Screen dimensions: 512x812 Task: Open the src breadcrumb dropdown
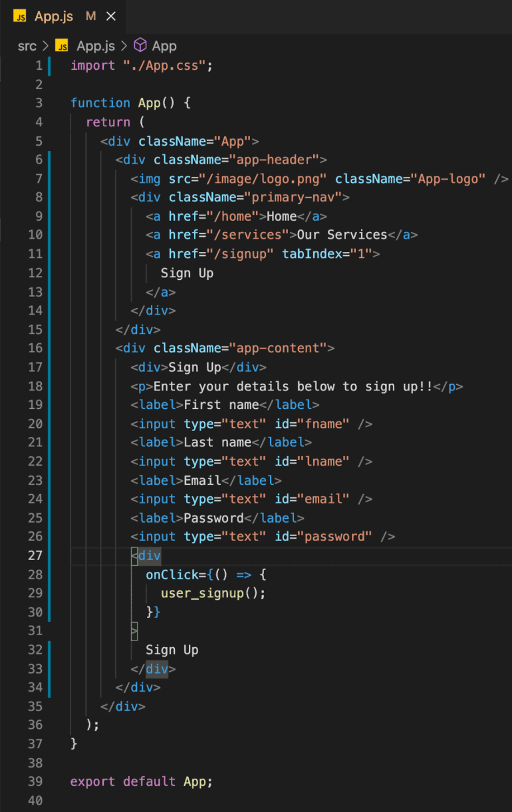pyautogui.click(x=27, y=46)
